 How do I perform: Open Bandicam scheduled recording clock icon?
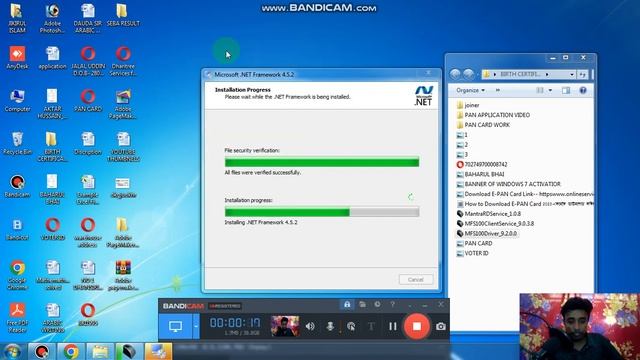pos(377,304)
